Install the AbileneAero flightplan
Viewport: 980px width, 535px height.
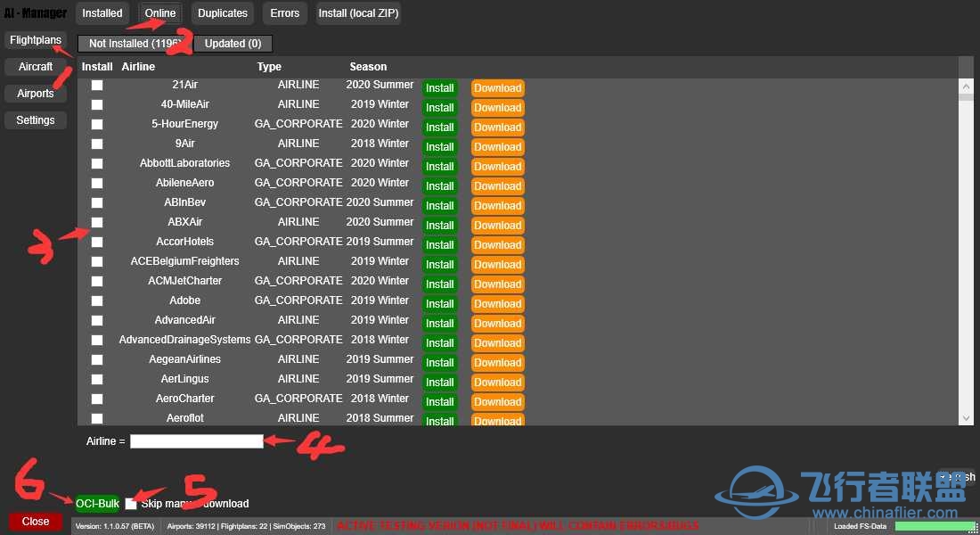point(440,185)
